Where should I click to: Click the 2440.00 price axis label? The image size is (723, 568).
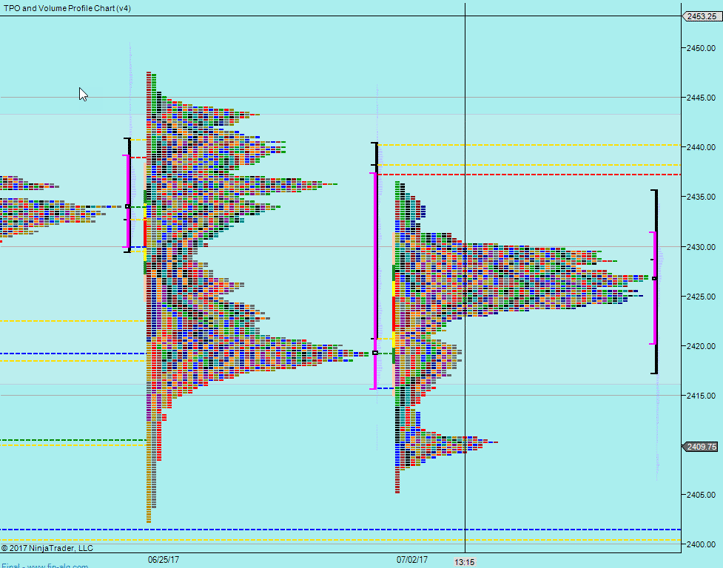pyautogui.click(x=699, y=147)
